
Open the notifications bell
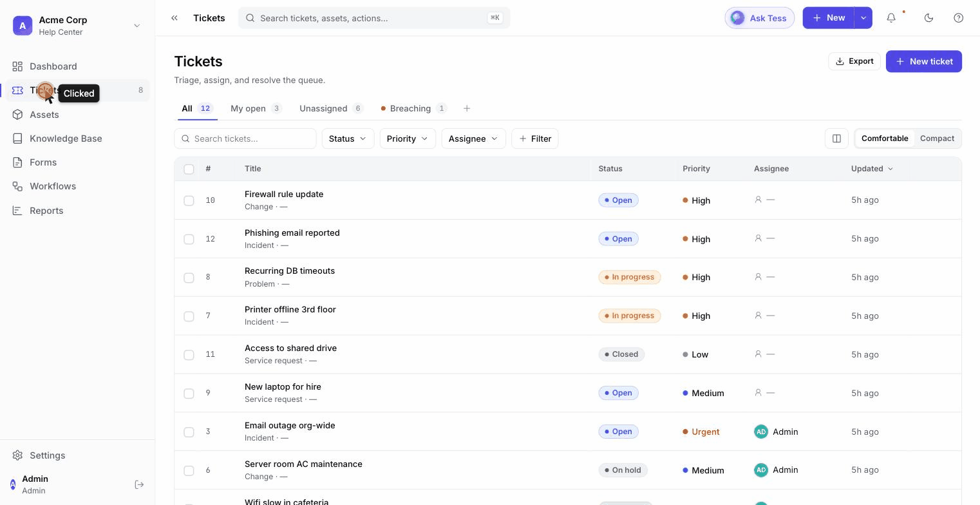[x=891, y=18]
